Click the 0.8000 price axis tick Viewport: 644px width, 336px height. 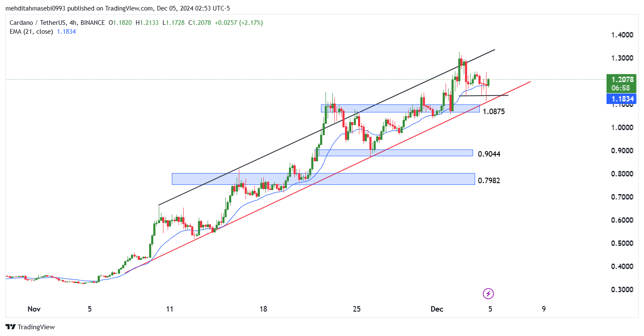click(x=622, y=174)
